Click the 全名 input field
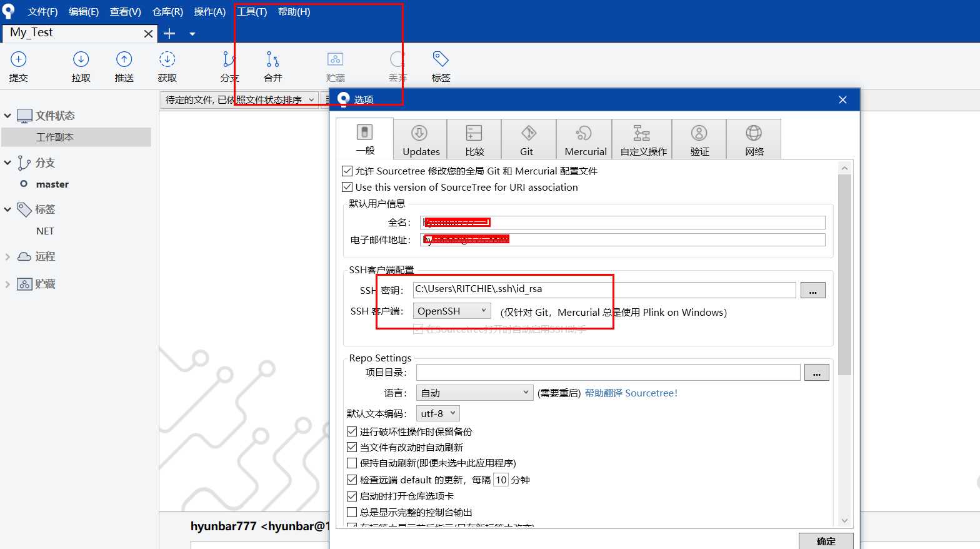Screen dimensions: 980x549 [622, 223]
